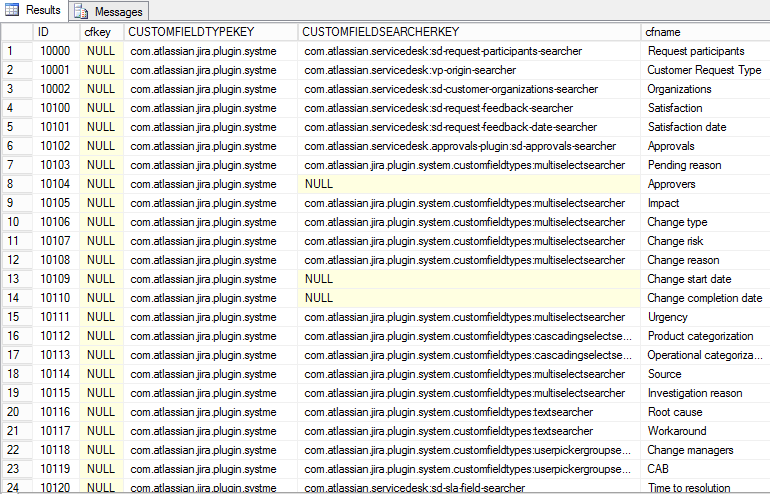Click the Request participants cell

pyautogui.click(x=705, y=51)
